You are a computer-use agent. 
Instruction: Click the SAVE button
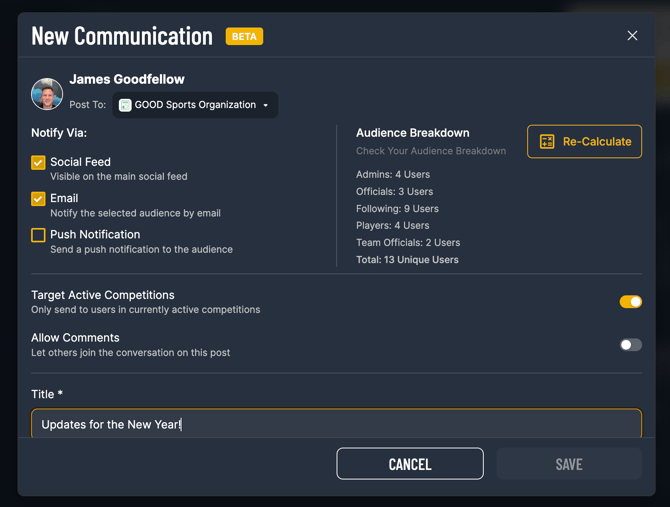point(569,464)
